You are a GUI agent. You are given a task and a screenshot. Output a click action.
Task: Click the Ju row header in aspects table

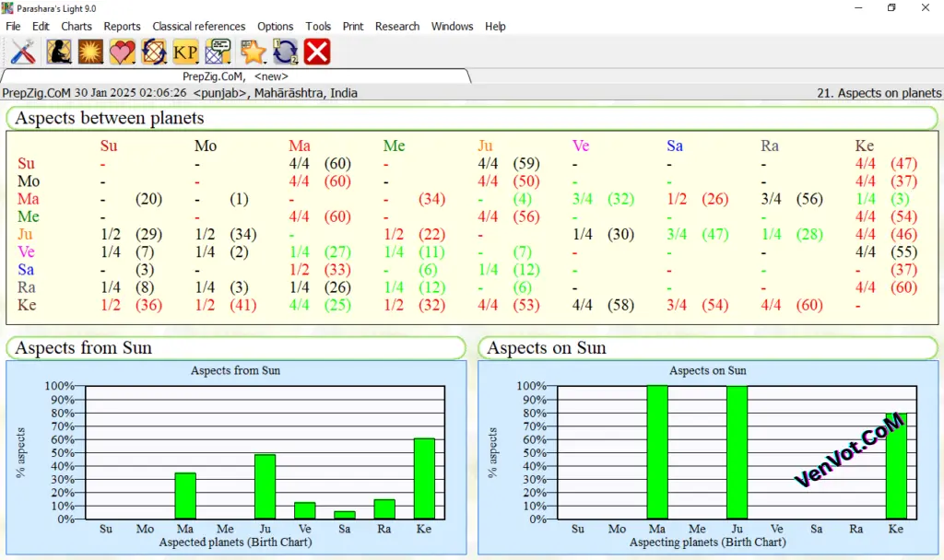click(x=25, y=234)
